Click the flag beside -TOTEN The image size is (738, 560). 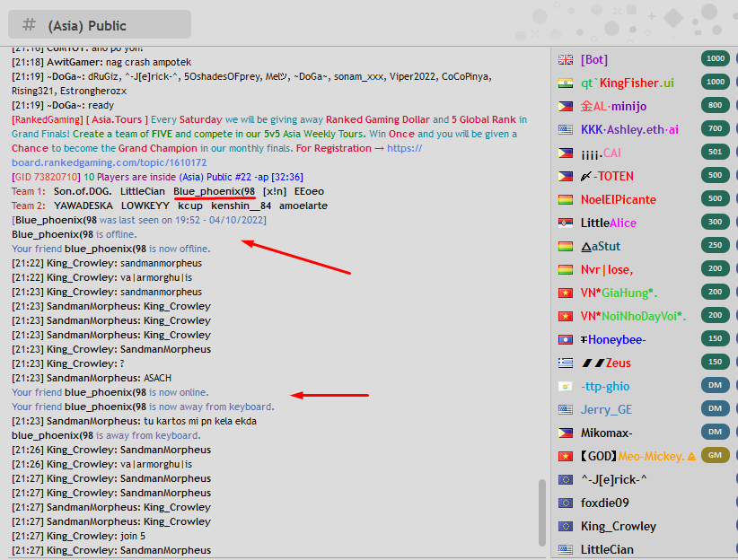click(566, 177)
